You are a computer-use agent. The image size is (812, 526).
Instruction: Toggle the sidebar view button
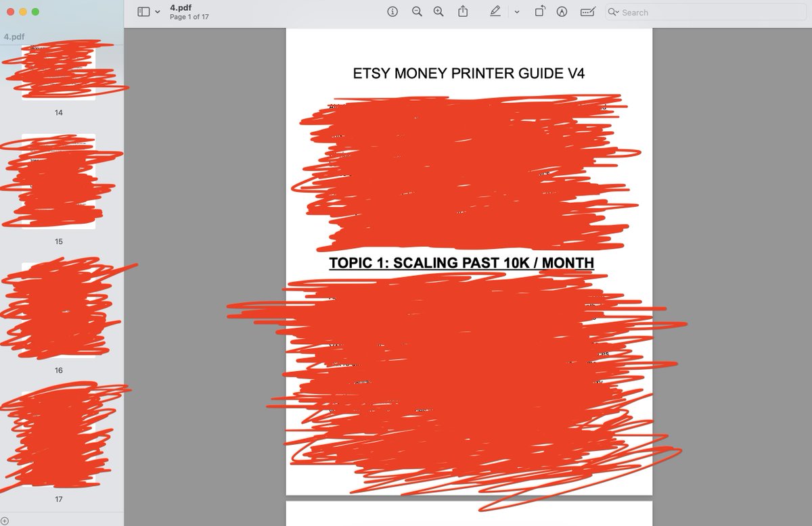pyautogui.click(x=143, y=12)
